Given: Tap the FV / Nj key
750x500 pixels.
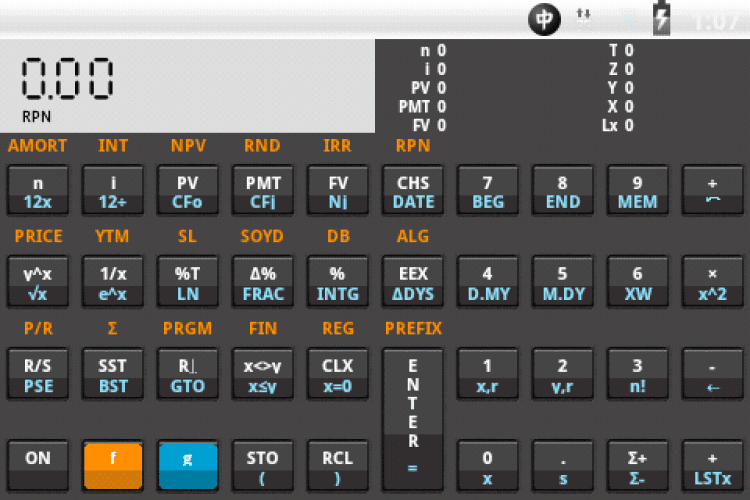Looking at the screenshot, I should [x=338, y=190].
